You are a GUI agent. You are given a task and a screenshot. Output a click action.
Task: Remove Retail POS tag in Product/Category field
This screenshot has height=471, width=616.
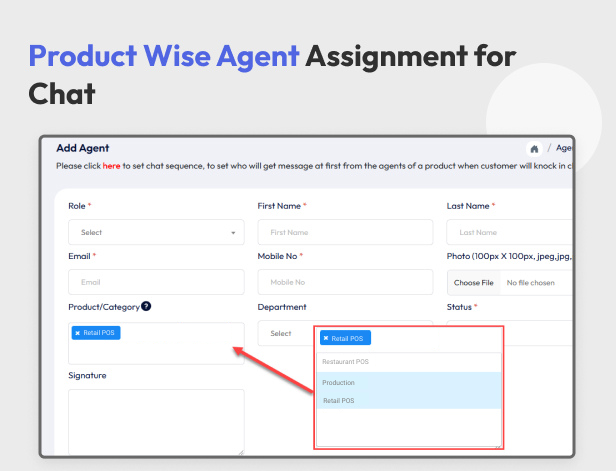pos(78,333)
